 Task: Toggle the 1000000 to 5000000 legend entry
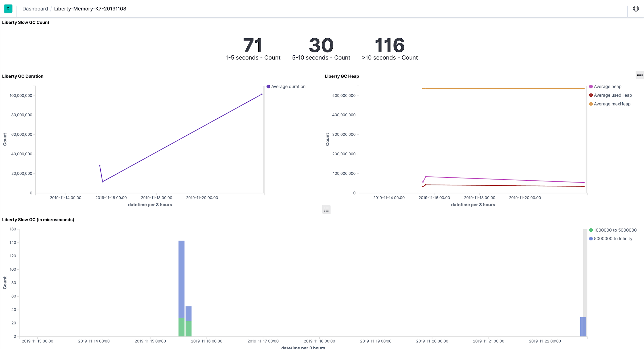pos(615,230)
